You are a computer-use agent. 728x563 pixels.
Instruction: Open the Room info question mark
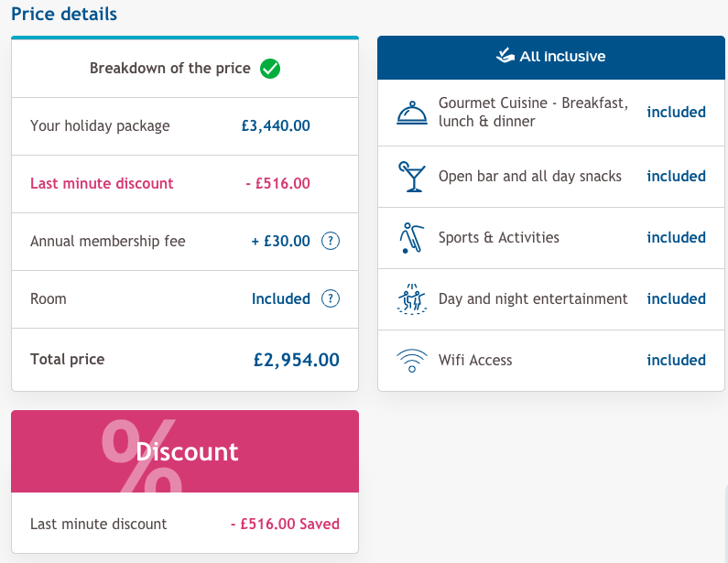click(x=331, y=298)
